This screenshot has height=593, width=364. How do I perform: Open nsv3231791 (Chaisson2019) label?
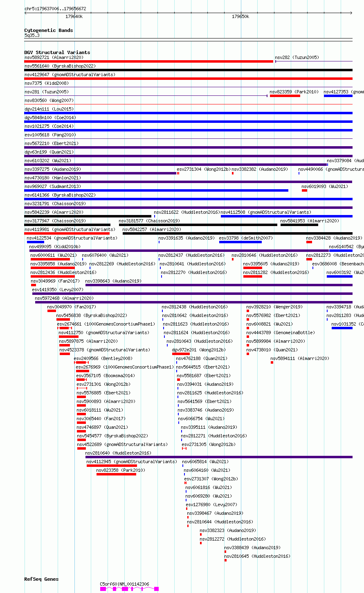pos(55,204)
